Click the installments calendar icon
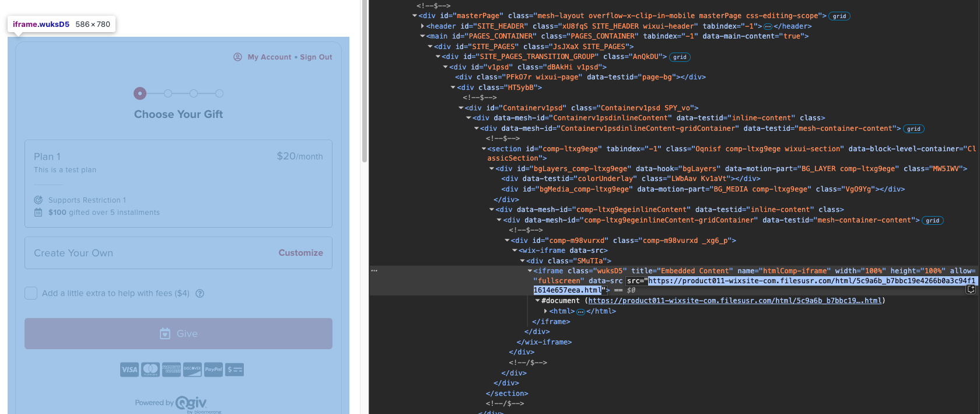980x414 pixels. pyautogui.click(x=38, y=213)
